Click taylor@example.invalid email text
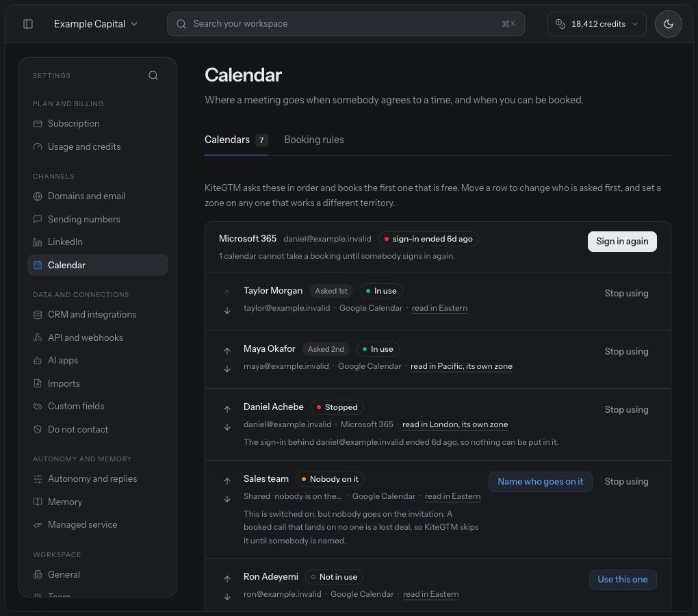 click(287, 308)
